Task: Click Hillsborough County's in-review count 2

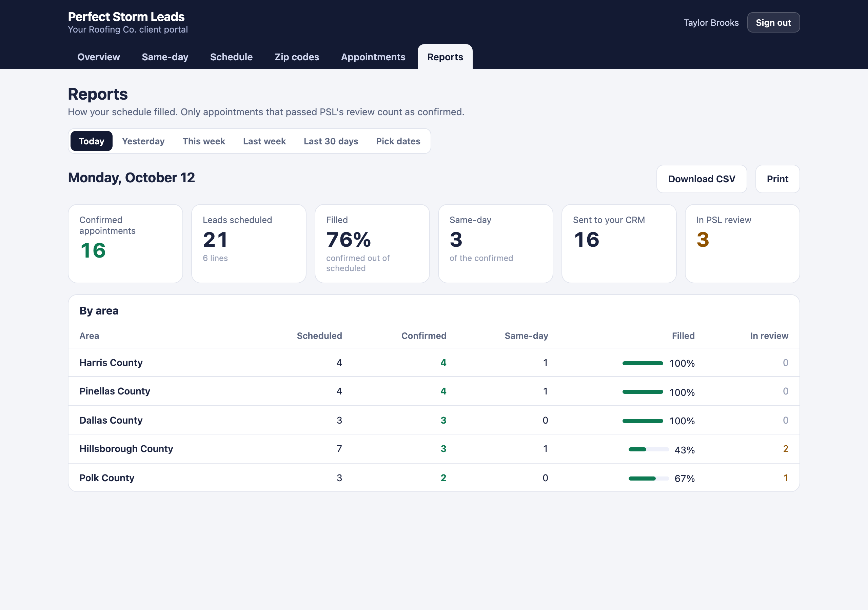Action: pyautogui.click(x=785, y=449)
